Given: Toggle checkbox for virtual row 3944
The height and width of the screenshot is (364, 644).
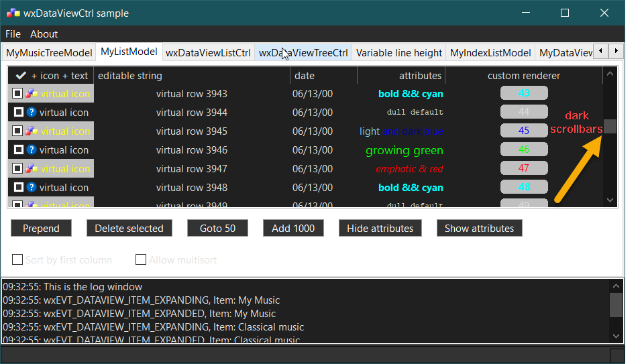Looking at the screenshot, I should [x=19, y=112].
